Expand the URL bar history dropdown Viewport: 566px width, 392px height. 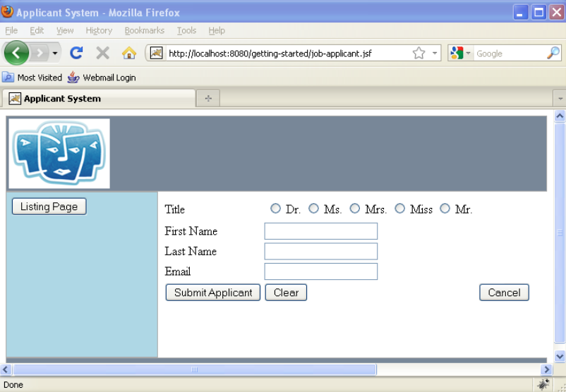[435, 53]
